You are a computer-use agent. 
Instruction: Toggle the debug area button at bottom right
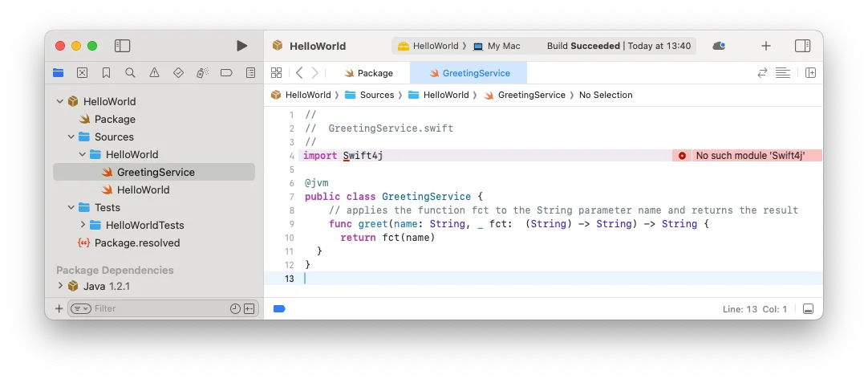click(x=808, y=309)
